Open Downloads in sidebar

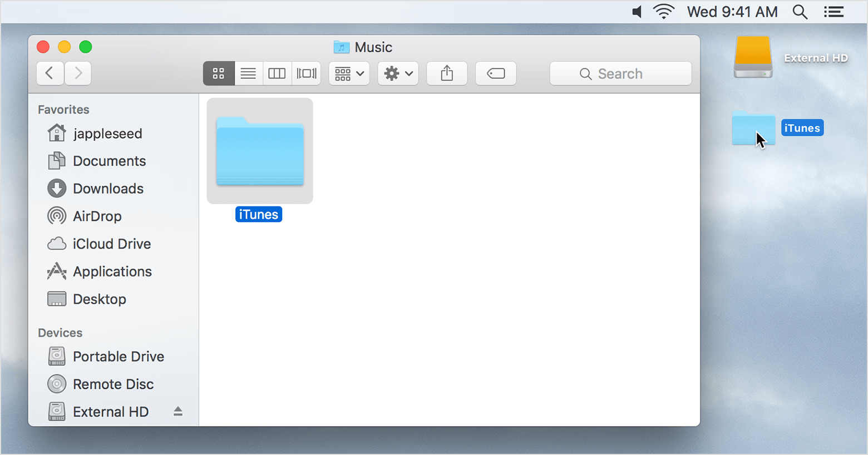(x=96, y=189)
